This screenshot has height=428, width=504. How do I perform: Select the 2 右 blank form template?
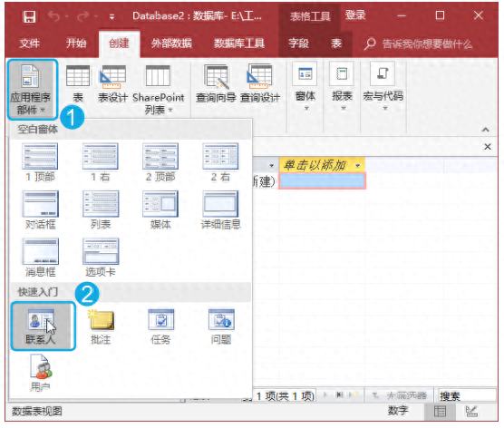coord(220,162)
